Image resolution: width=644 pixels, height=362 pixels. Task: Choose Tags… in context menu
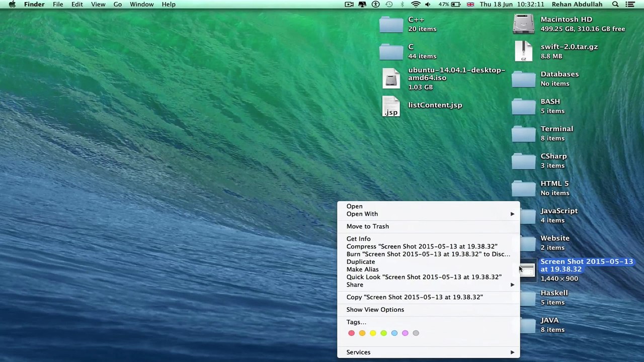pos(428,322)
